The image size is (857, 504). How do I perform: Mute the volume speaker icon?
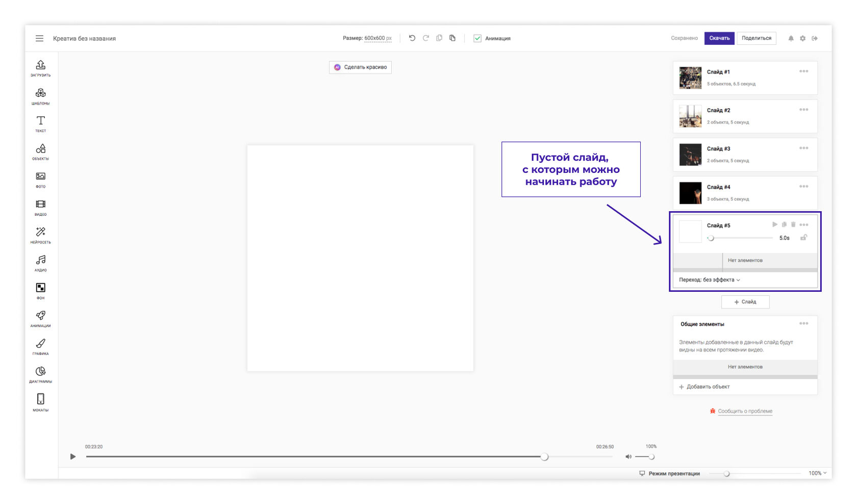[x=628, y=457]
